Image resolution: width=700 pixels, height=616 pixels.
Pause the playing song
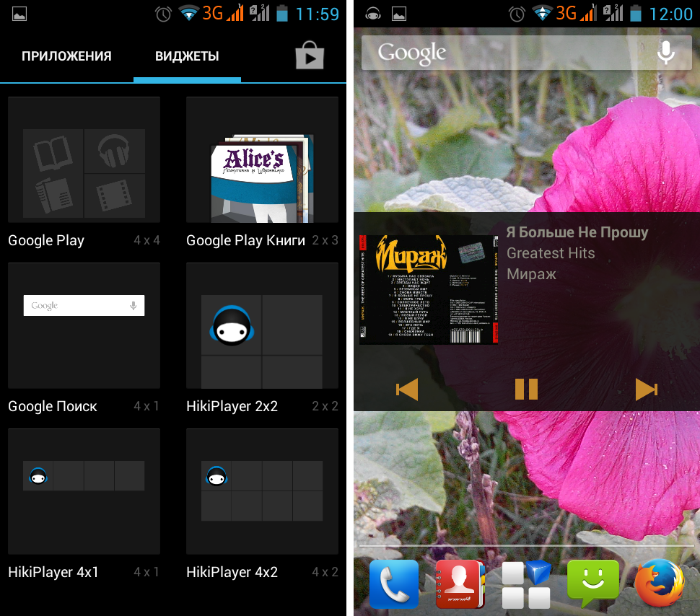(526, 390)
